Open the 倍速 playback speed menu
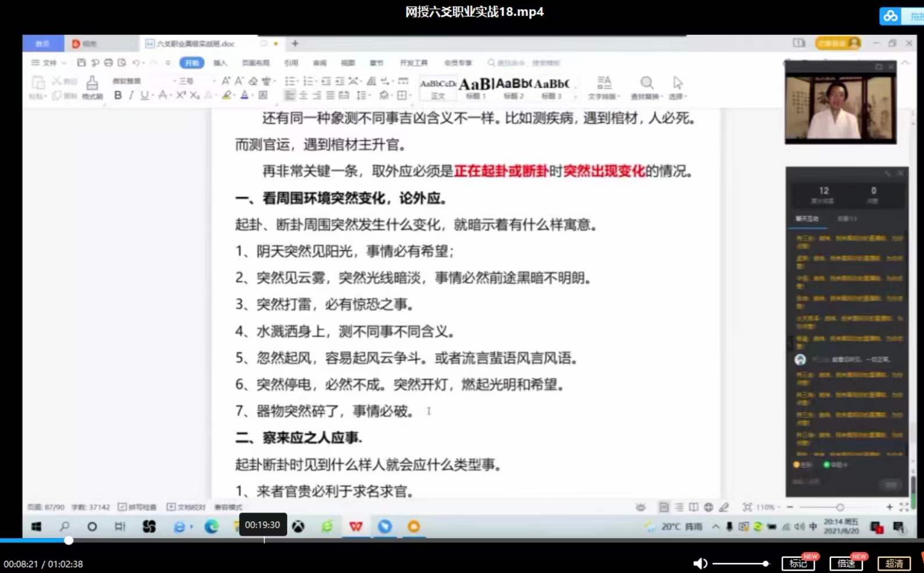924x573 pixels. click(x=845, y=563)
